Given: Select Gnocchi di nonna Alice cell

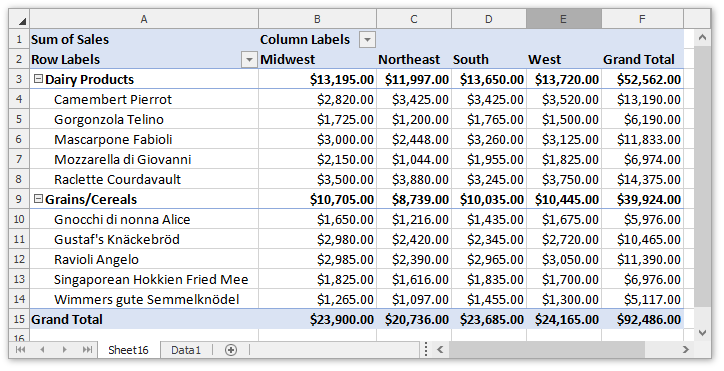Looking at the screenshot, I should pyautogui.click(x=144, y=219).
